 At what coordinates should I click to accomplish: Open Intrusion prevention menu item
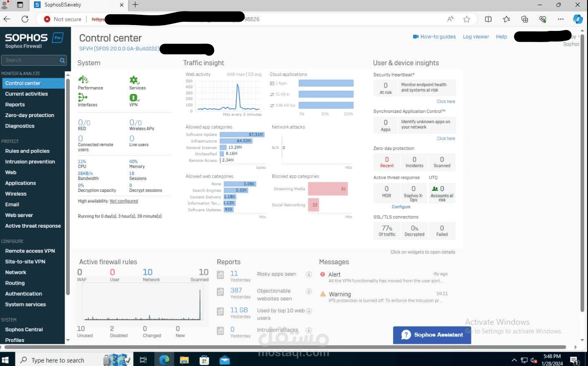[30, 161]
